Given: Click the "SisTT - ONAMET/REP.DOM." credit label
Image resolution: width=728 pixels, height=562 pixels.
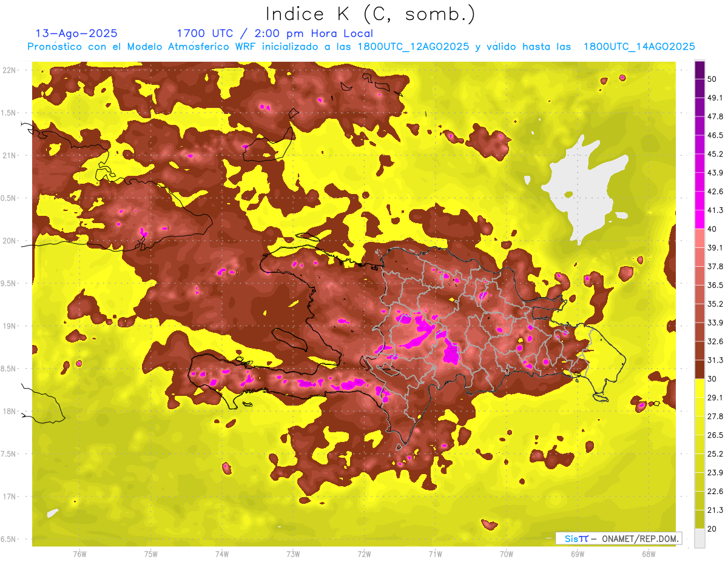Looking at the screenshot, I should point(619,538).
